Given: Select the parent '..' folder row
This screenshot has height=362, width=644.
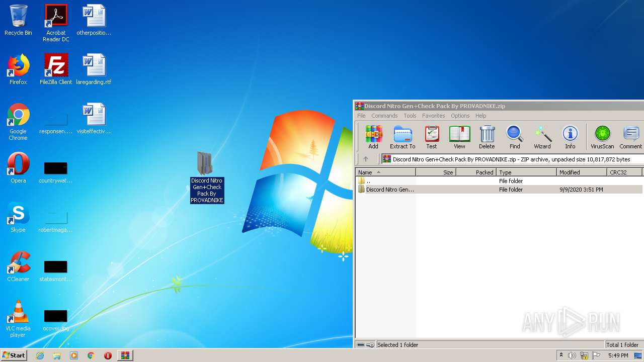Looking at the screenshot, I should (499, 181).
